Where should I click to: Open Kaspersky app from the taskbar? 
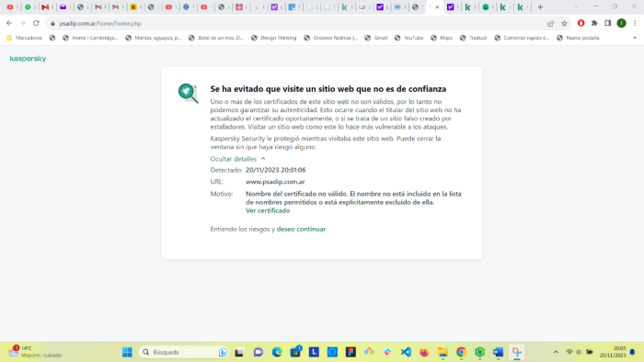pos(479,352)
